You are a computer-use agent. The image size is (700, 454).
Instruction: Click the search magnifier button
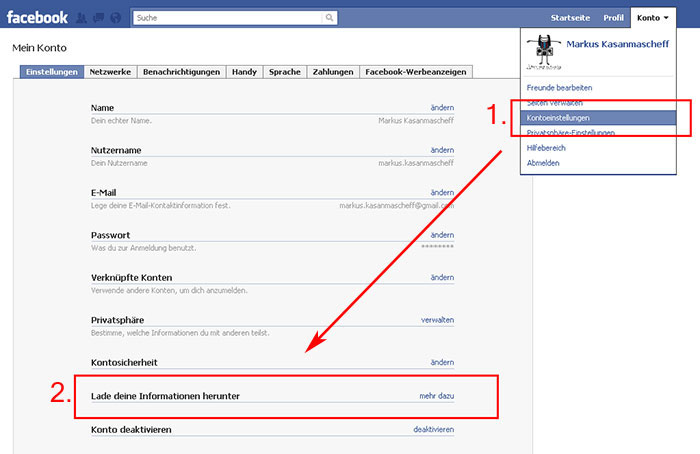329,18
